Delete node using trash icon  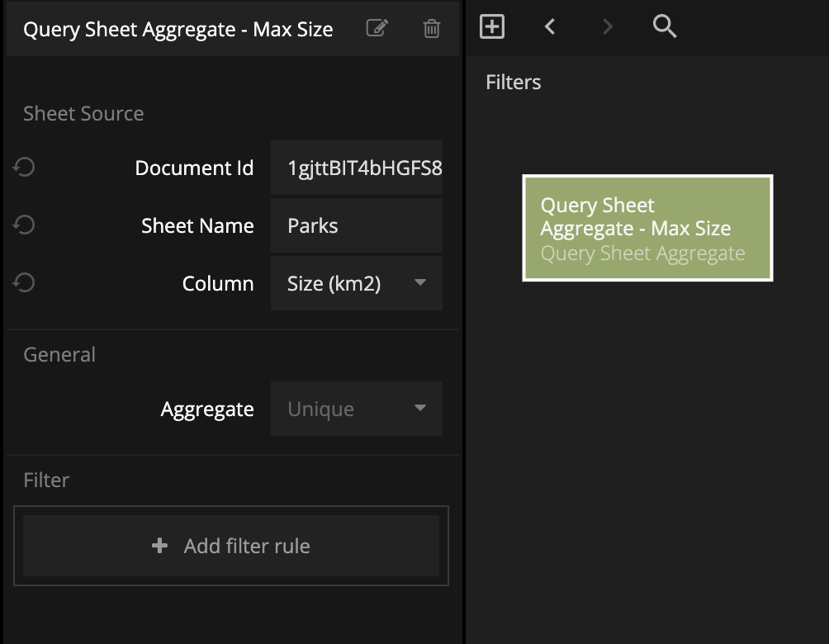click(x=431, y=28)
